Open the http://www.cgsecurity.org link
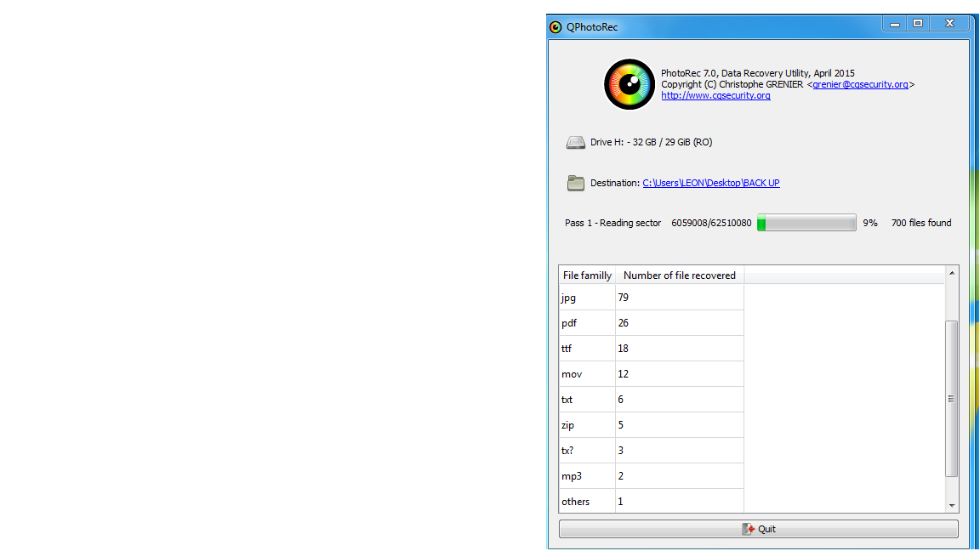This screenshot has height=551, width=980. 715,95
